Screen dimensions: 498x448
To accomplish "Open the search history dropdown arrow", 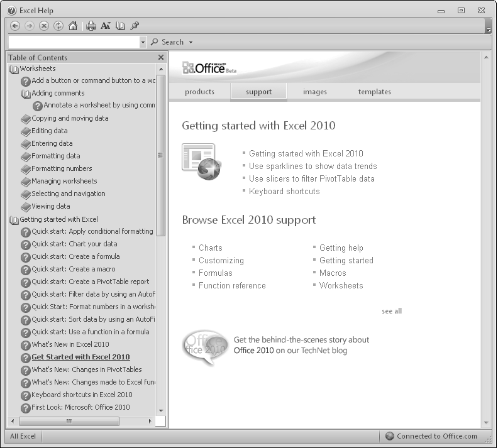I will pyautogui.click(x=143, y=42).
